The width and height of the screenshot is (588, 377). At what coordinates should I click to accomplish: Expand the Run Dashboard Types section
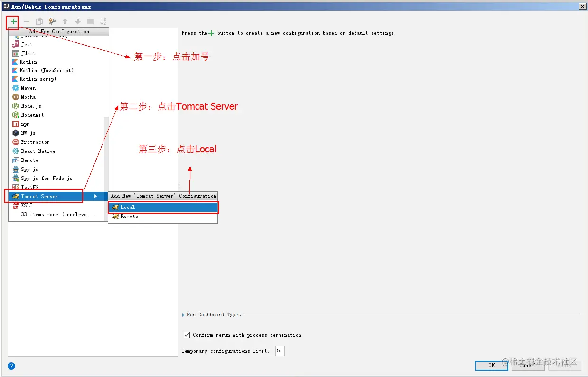tap(184, 315)
